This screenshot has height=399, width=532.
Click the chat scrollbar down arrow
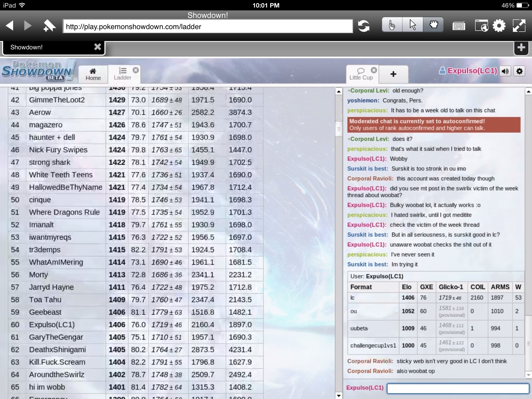click(x=528, y=375)
